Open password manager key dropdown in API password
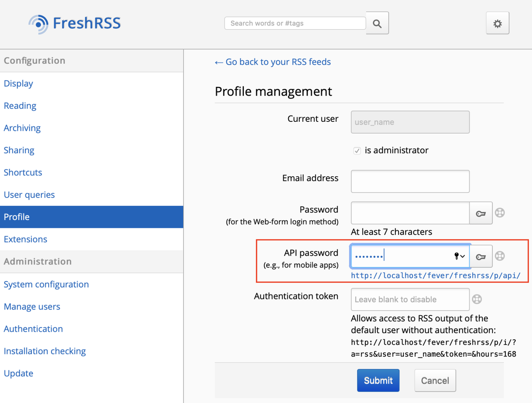 coord(460,256)
